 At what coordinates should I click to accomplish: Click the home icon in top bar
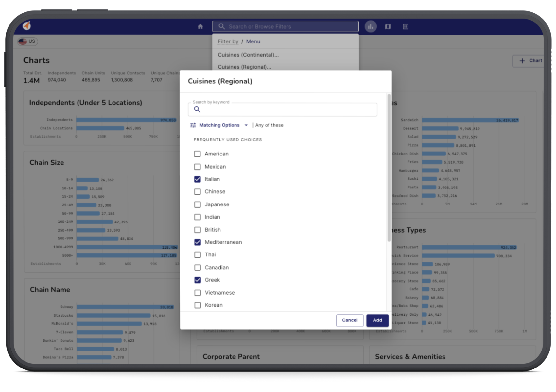[200, 26]
